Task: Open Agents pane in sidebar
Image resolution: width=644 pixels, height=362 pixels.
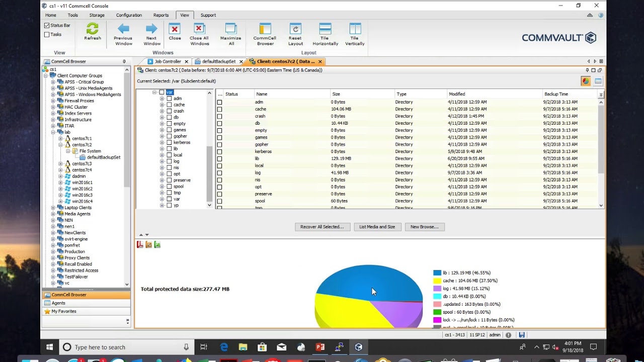Action: [x=86, y=303]
